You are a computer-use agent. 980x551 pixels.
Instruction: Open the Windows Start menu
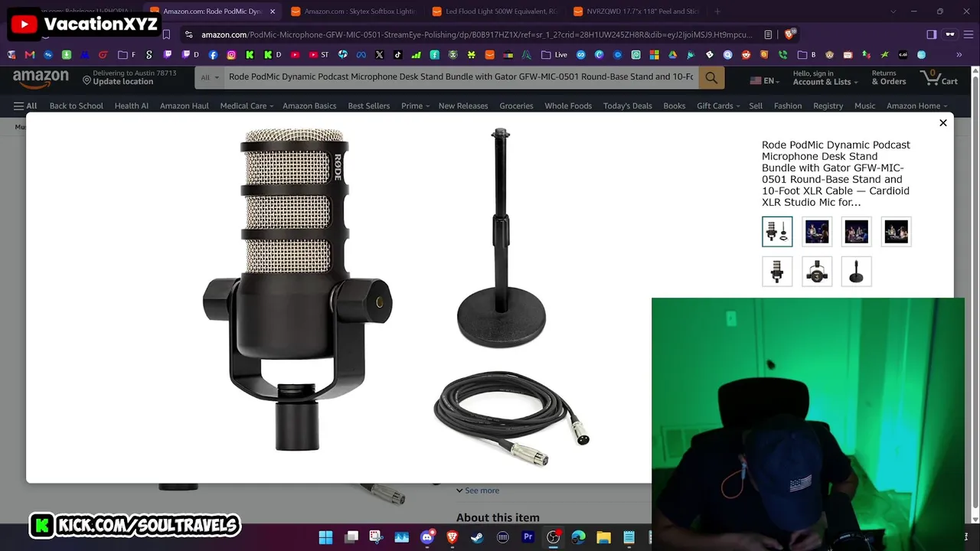point(325,537)
